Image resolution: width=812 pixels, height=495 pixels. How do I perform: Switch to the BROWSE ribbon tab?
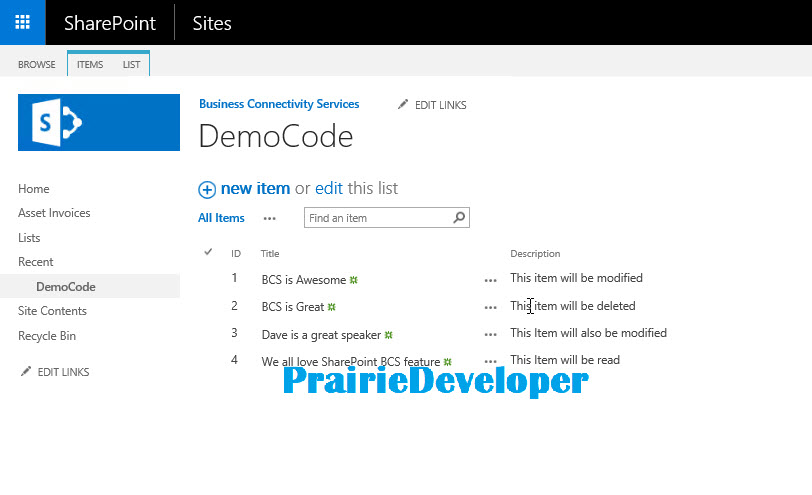tap(36, 65)
